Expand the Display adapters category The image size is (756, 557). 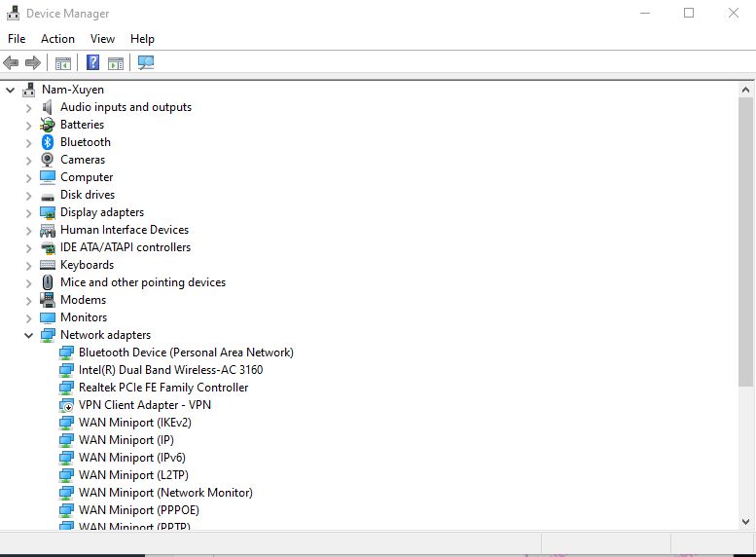(x=28, y=213)
